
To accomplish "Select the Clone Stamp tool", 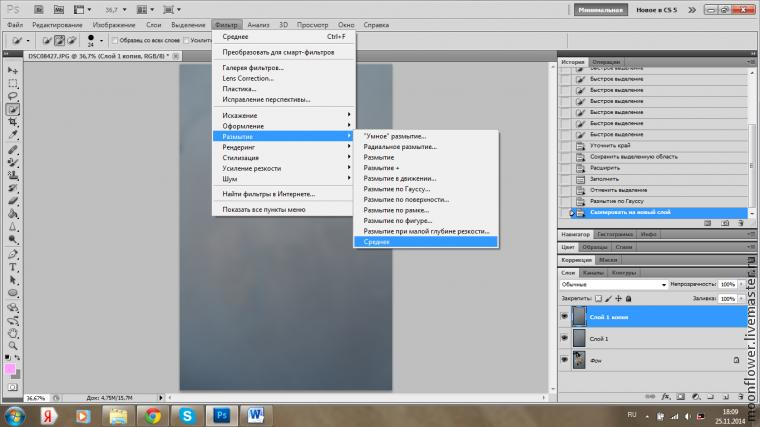I will pos(13,175).
